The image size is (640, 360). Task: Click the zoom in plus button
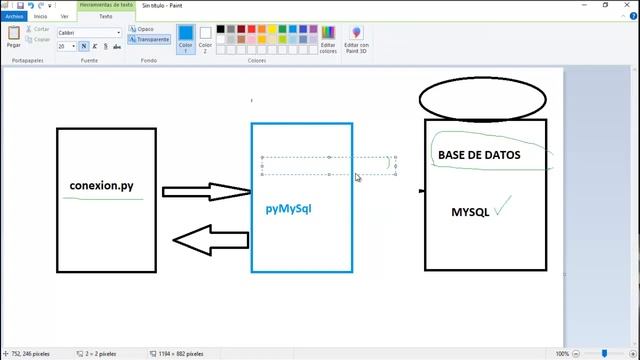click(x=633, y=354)
